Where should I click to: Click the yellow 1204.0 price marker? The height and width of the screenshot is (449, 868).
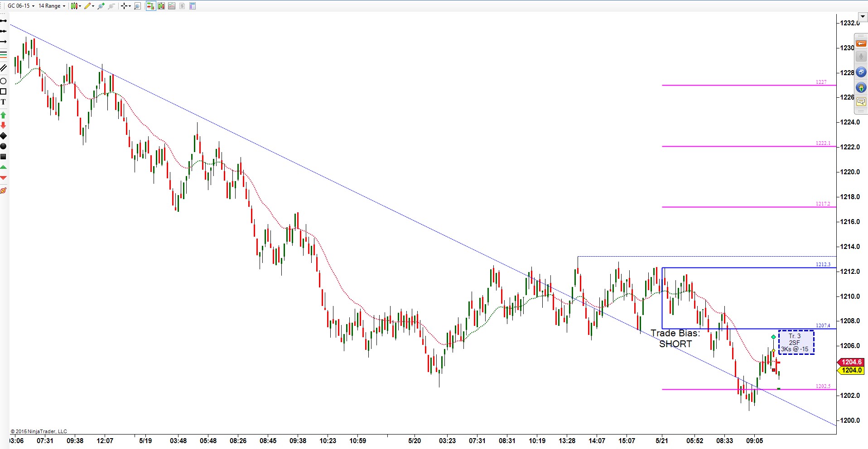pyautogui.click(x=851, y=370)
